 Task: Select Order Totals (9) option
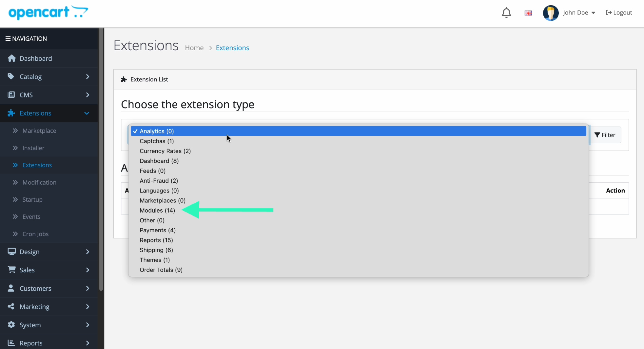click(359, 270)
